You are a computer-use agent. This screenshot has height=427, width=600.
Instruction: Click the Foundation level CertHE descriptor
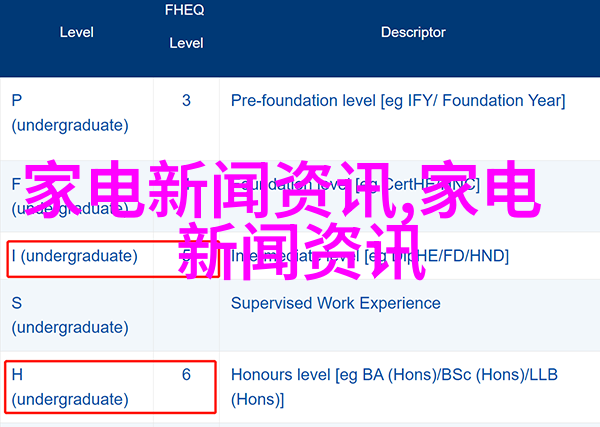[x=355, y=185]
